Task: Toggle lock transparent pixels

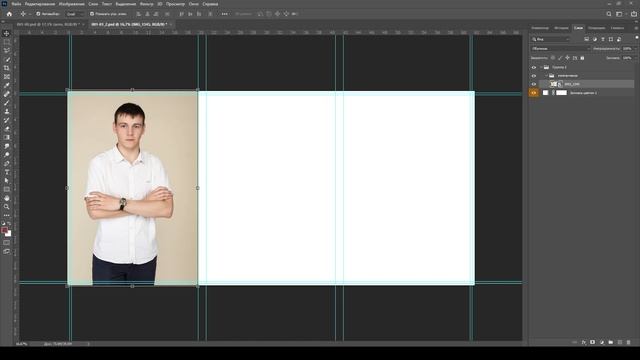Action: [x=553, y=58]
